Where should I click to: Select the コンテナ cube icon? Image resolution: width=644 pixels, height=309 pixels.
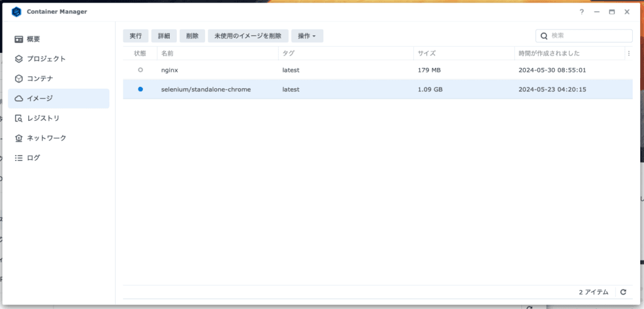click(19, 79)
